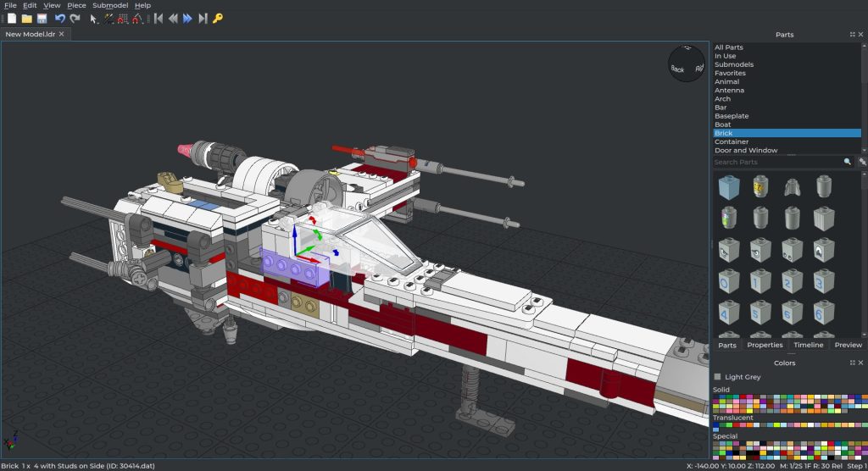Screen dimensions: 868x471
Task: Select Bar category
Action: click(x=787, y=108)
